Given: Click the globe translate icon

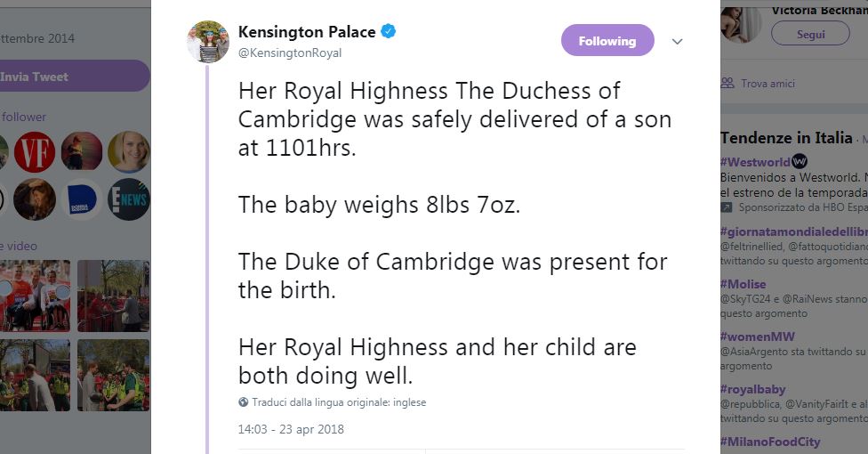Looking at the screenshot, I should point(243,402).
